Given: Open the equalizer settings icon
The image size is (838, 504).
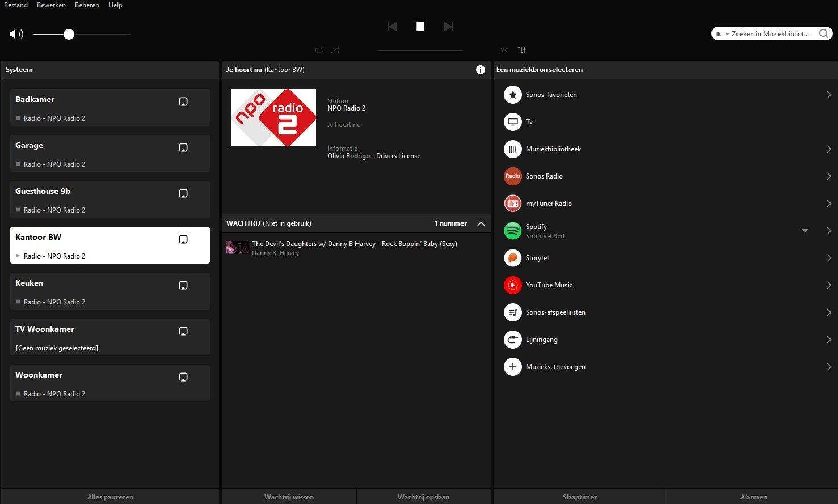Looking at the screenshot, I should pos(521,50).
